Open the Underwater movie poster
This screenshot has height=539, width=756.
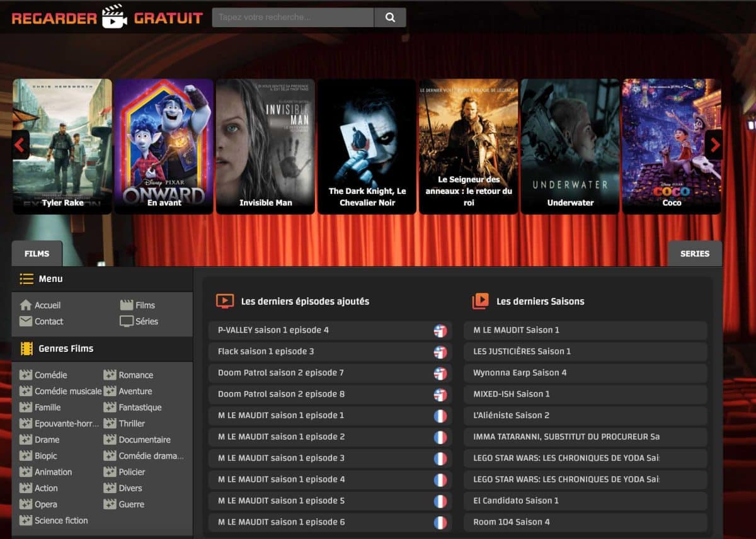[570, 146]
